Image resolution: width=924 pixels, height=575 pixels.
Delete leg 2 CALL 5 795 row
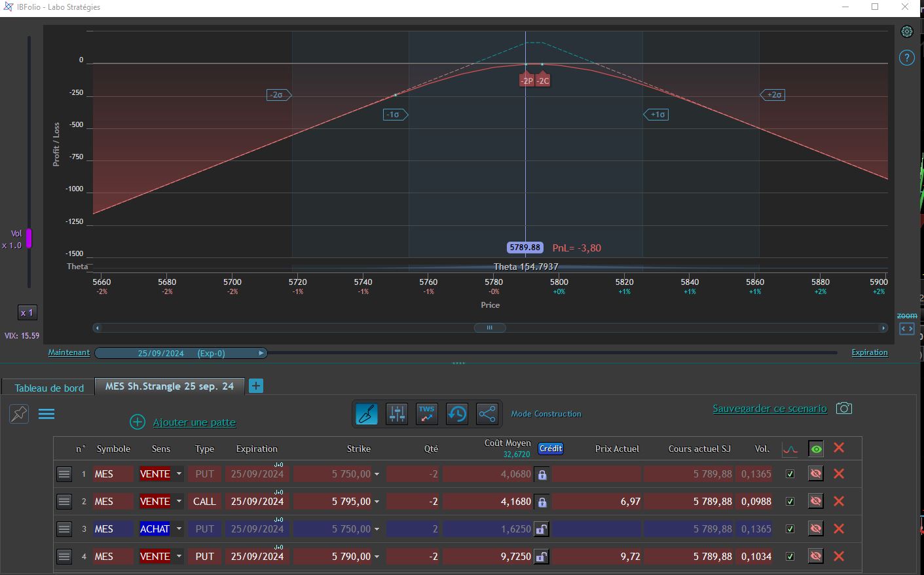(x=839, y=501)
